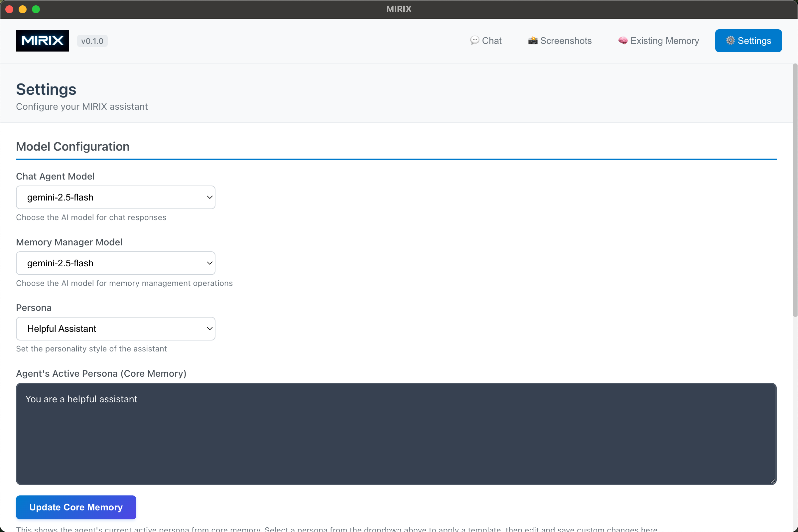Open the Persona dropdown

click(116, 329)
